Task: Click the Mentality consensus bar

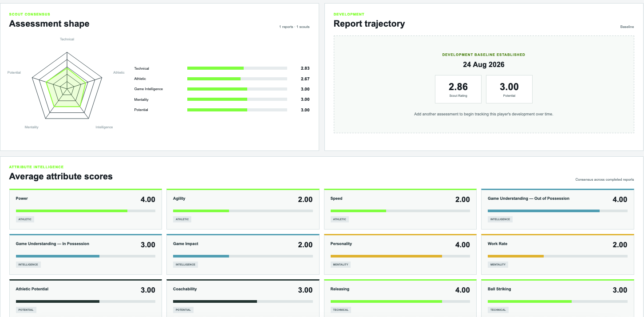Action: (x=237, y=99)
